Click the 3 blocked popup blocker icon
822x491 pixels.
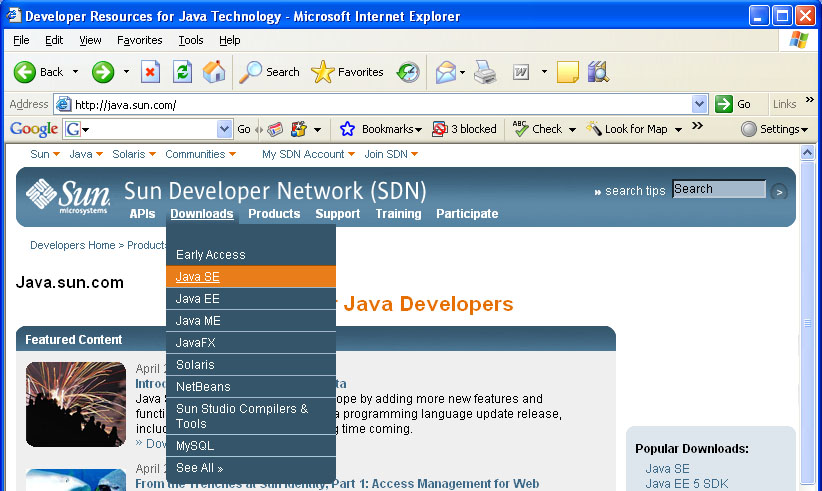click(439, 129)
